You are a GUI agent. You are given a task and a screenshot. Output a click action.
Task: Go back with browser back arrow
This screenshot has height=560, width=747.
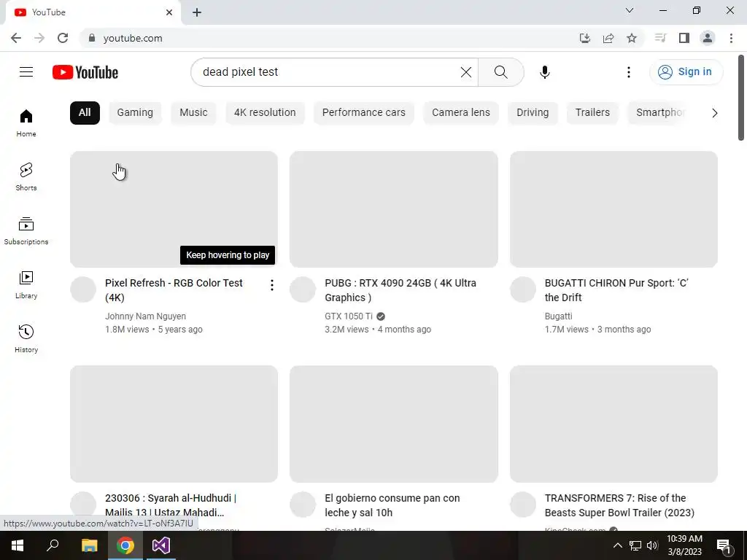16,38
